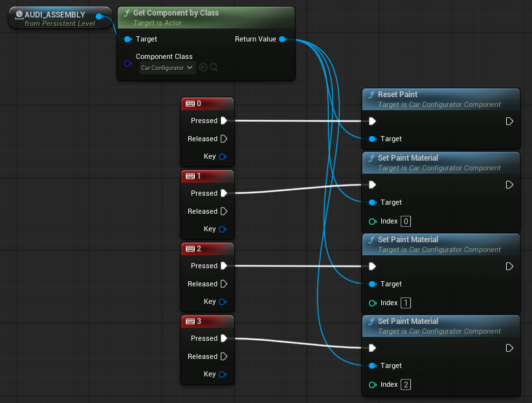
Task: Select the Reset Paint node title
Action: [x=397, y=95]
